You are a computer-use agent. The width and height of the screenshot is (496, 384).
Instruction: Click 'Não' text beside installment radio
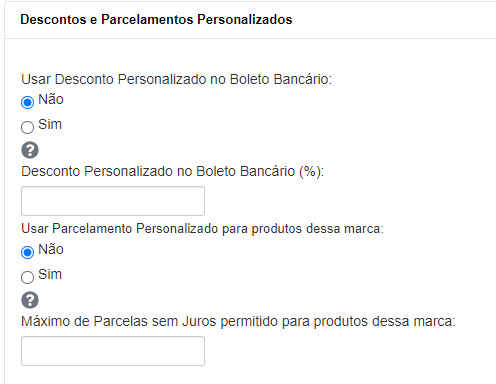51,249
